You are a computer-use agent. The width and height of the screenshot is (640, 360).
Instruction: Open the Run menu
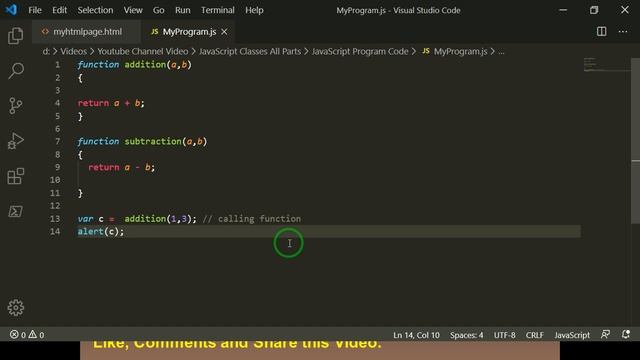coord(182,10)
